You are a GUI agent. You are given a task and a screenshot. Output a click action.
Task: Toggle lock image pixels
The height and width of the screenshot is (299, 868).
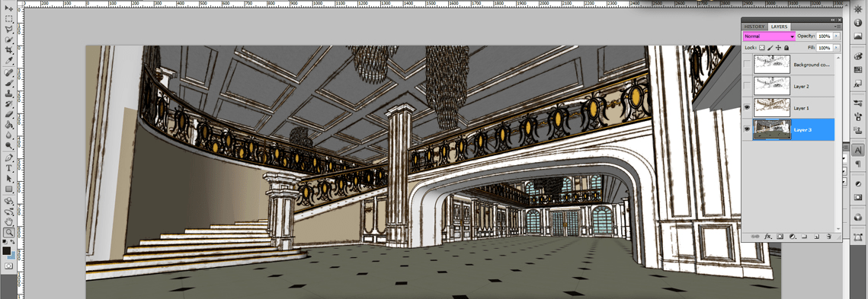770,48
